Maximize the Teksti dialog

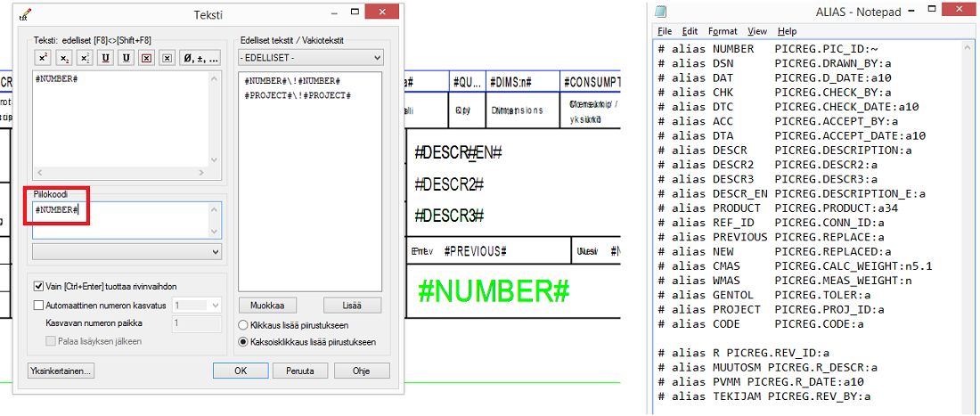(355, 12)
